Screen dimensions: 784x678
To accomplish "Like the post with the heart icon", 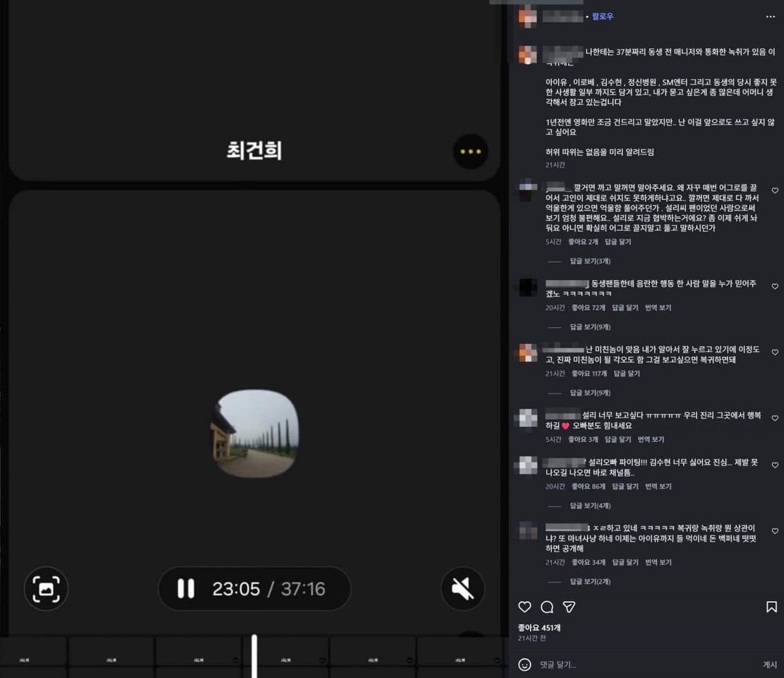I will point(525,607).
